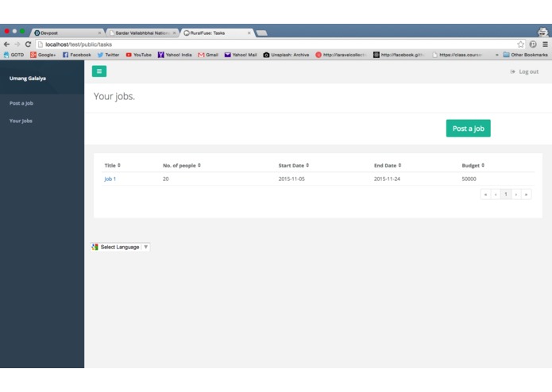Open the Unsplash: Archive bookmark
The image size is (552, 392).
tap(286, 55)
